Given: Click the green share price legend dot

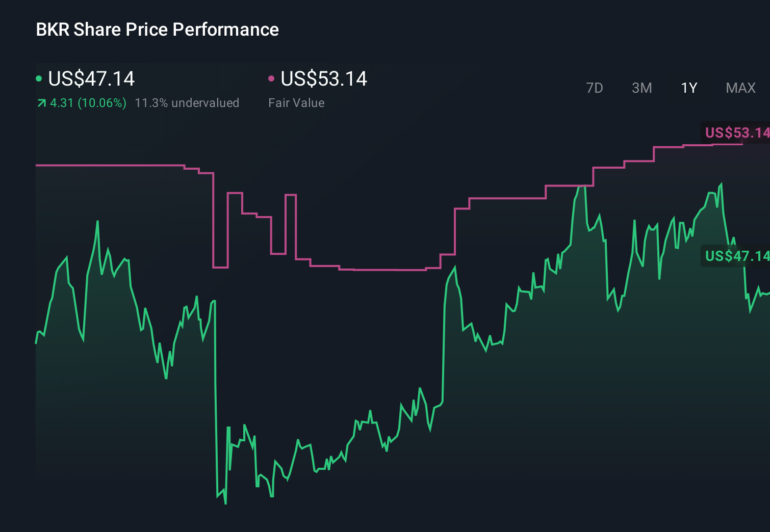Looking at the screenshot, I should 39,78.
